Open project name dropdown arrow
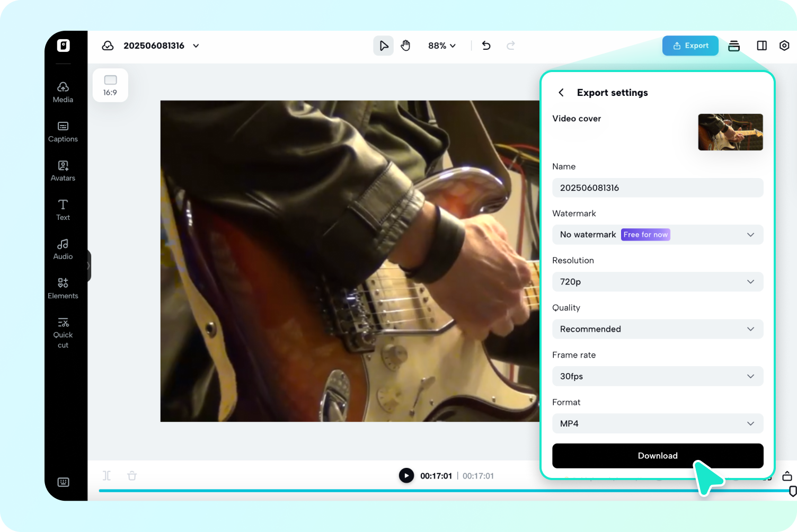 tap(196, 46)
